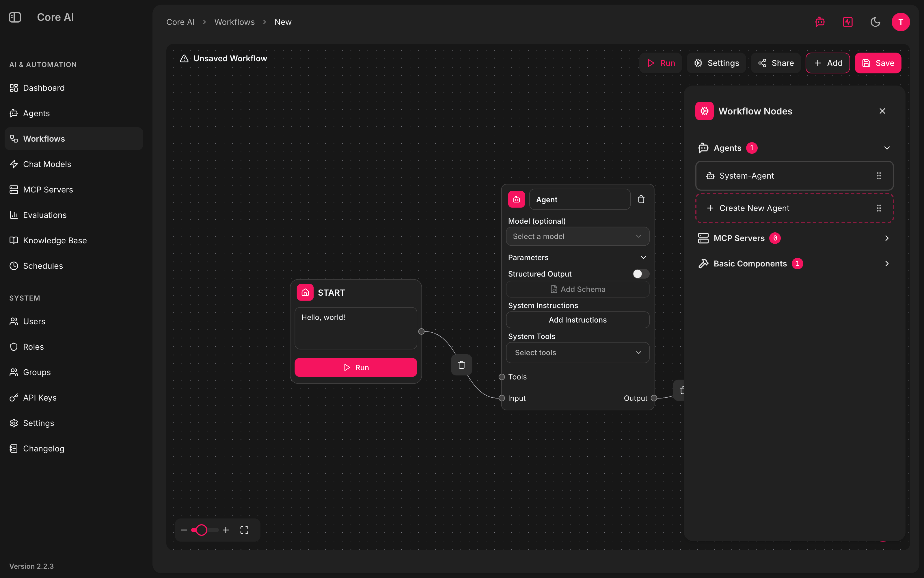The image size is (924, 578).
Task: Grab the Create New Agent drag handle
Action: point(879,208)
